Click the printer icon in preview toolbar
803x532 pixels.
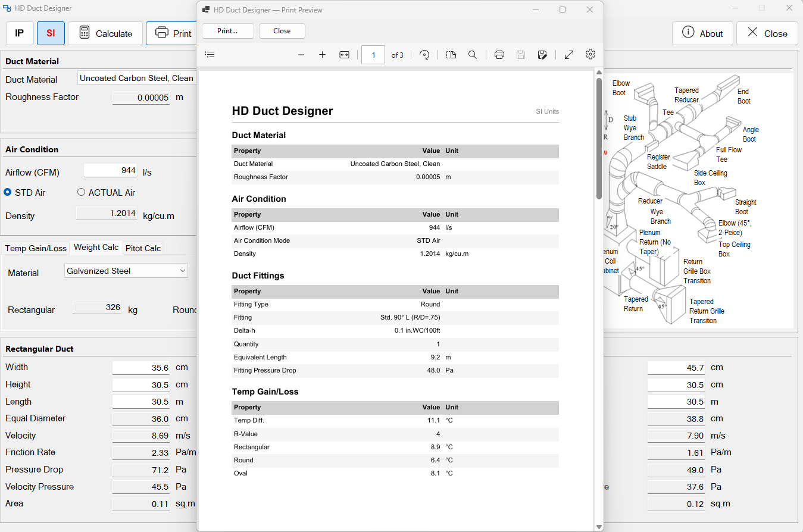click(499, 55)
